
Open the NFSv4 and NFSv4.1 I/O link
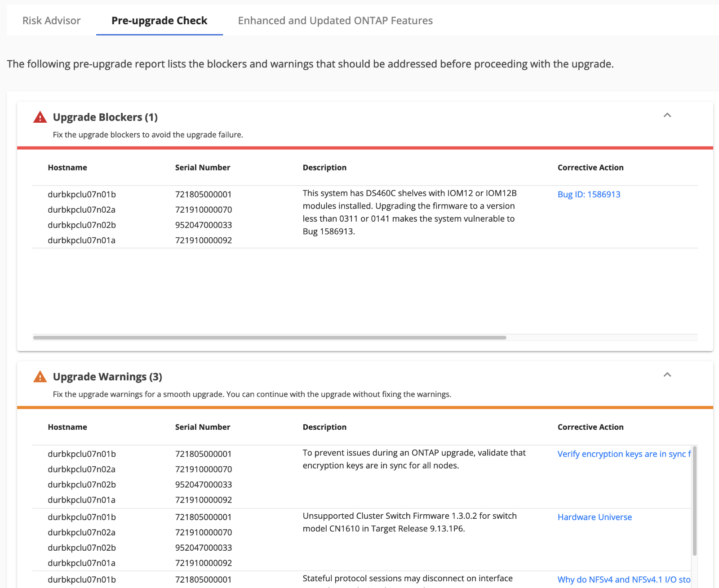624,579
